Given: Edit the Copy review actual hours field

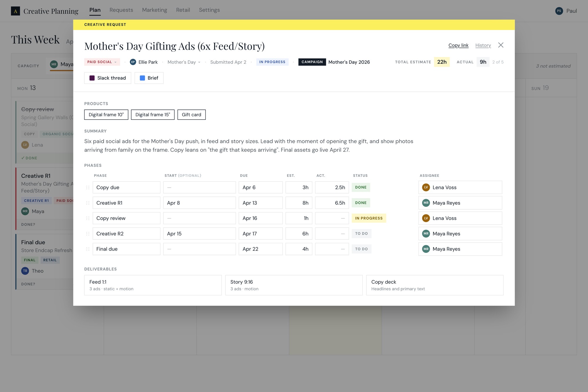Looking at the screenshot, I should pyautogui.click(x=332, y=218).
